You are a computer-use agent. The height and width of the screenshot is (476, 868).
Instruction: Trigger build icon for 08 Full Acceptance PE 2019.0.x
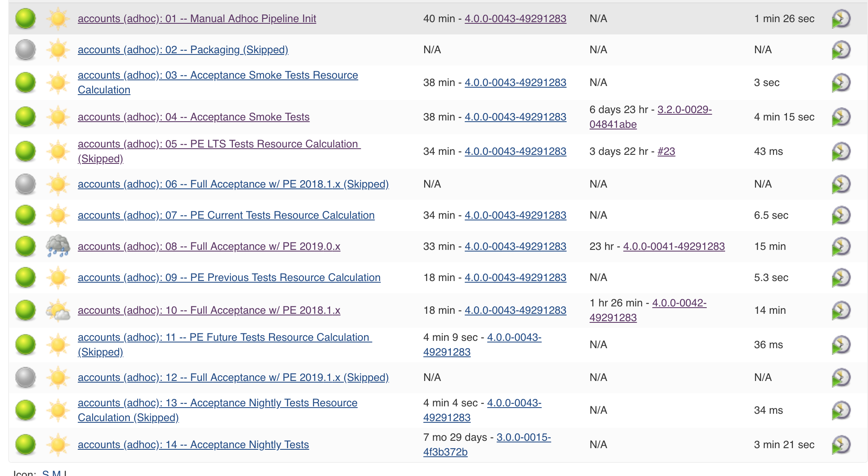[x=841, y=247]
